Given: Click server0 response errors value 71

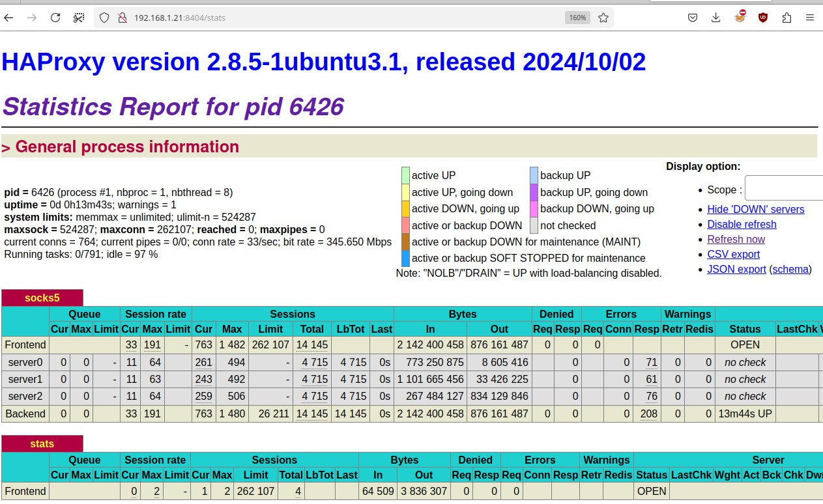Looking at the screenshot, I should [652, 362].
